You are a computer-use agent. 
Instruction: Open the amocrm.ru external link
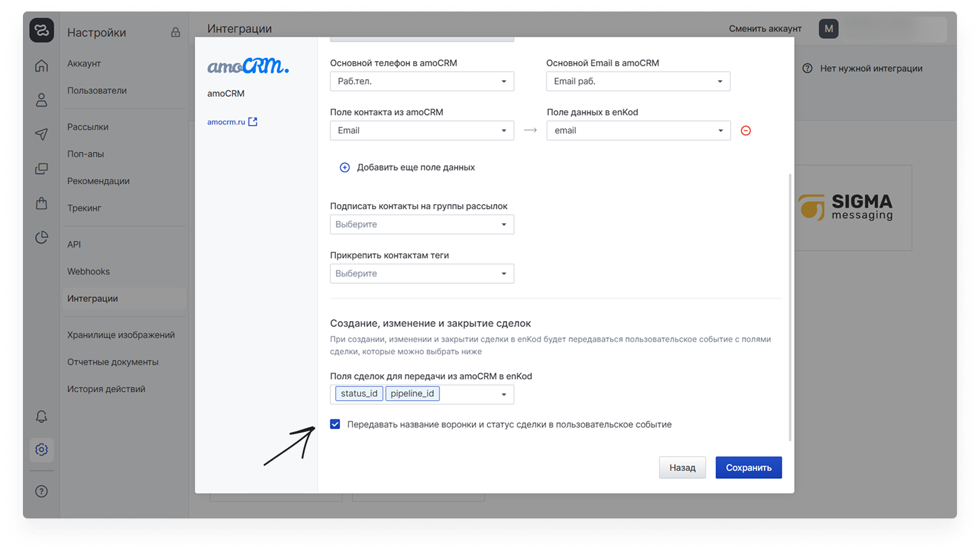click(232, 122)
